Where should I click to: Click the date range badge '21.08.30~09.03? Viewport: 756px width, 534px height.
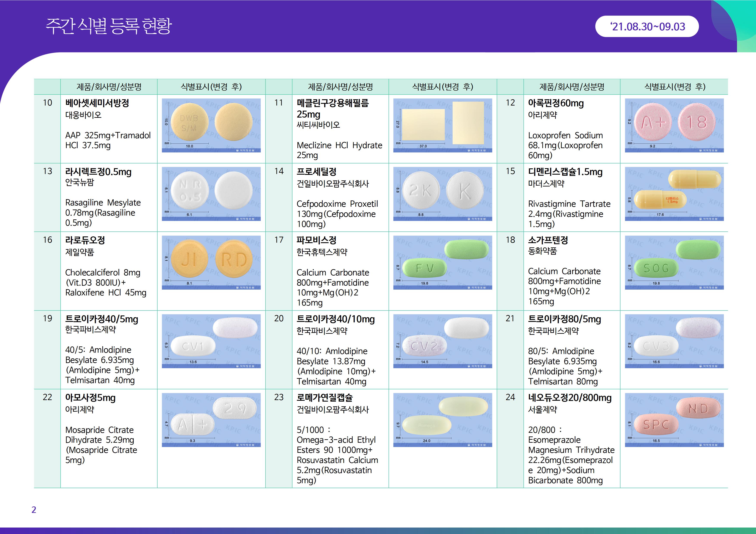[x=647, y=26]
